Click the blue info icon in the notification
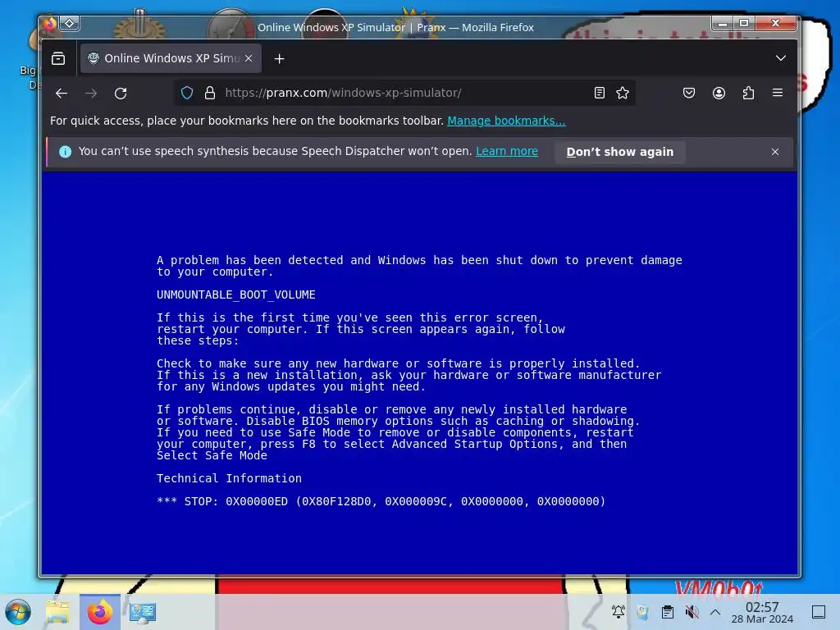 pos(66,152)
